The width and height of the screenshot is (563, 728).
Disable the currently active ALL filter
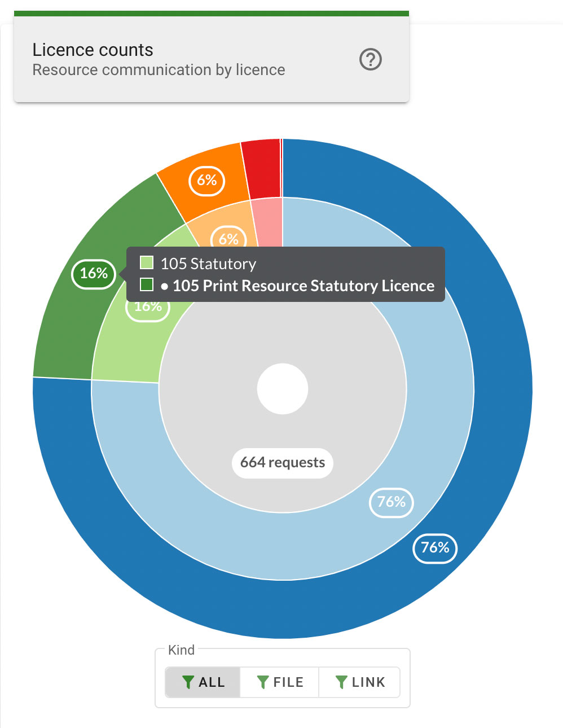click(x=202, y=682)
